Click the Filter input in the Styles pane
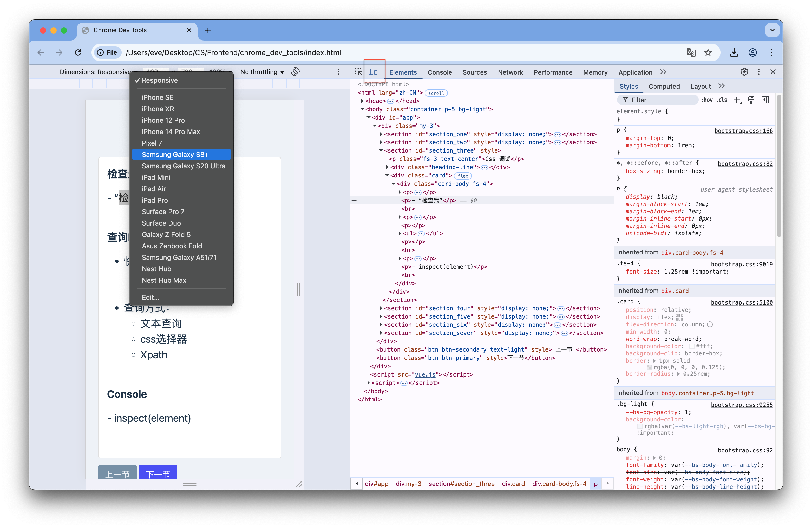 [657, 100]
